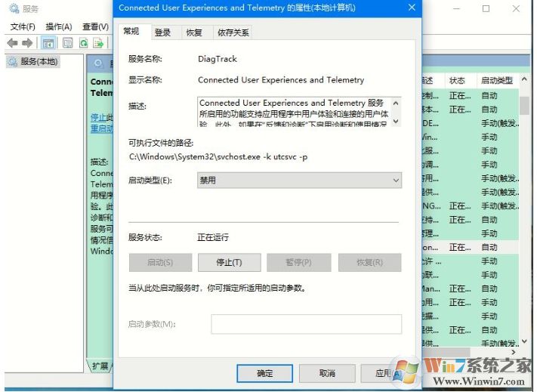Screen dimensions: 537x392
Task: Click the 正在运行 service status text
Action: pyautogui.click(x=213, y=237)
